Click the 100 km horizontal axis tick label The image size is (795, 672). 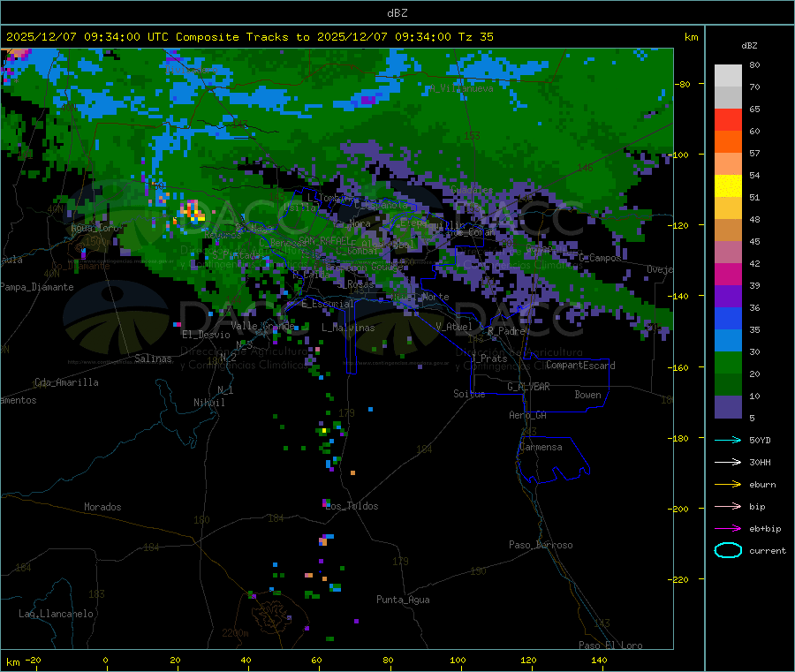coord(458,660)
